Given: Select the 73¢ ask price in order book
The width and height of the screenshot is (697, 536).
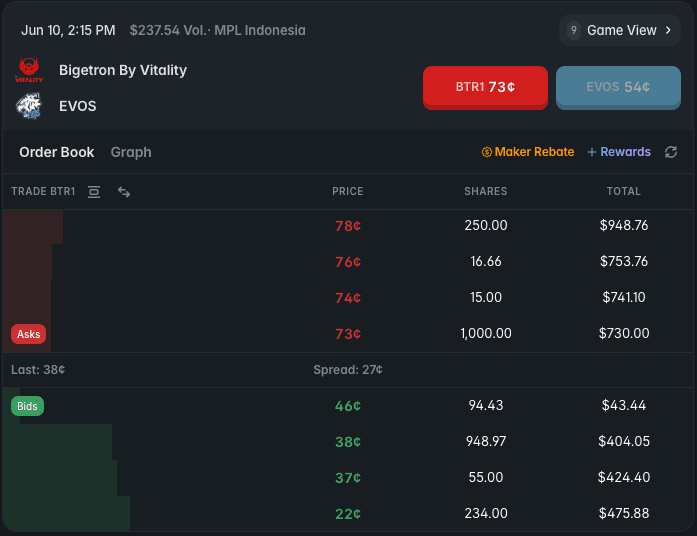Looking at the screenshot, I should tap(348, 334).
